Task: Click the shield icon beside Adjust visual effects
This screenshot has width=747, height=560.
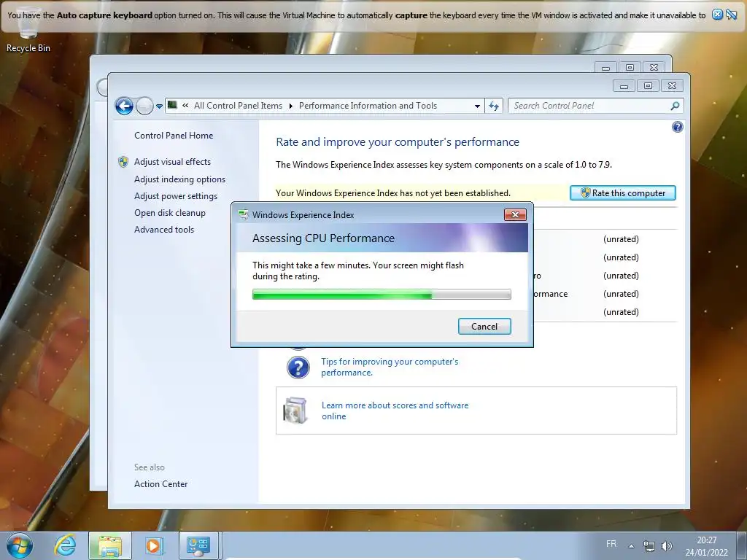Action: pyautogui.click(x=123, y=162)
